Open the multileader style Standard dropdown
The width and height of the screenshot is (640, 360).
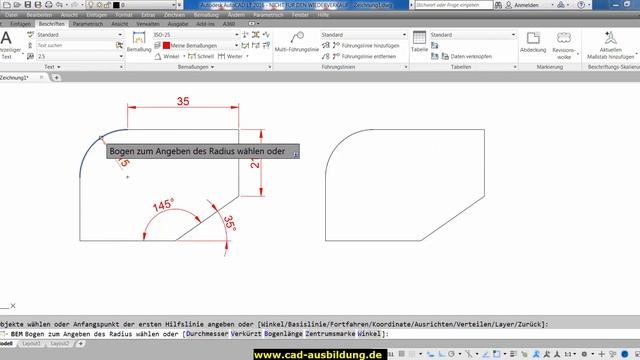pos(404,35)
